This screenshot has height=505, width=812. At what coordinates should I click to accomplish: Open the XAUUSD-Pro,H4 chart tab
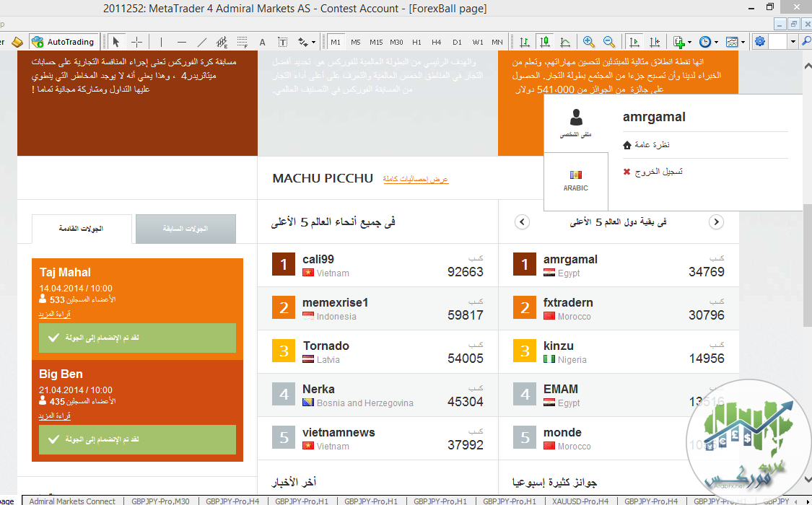pos(581,501)
